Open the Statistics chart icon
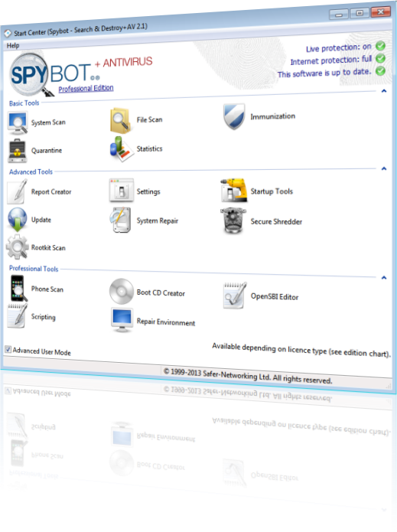Image resolution: width=397 pixels, height=532 pixels. point(122,149)
